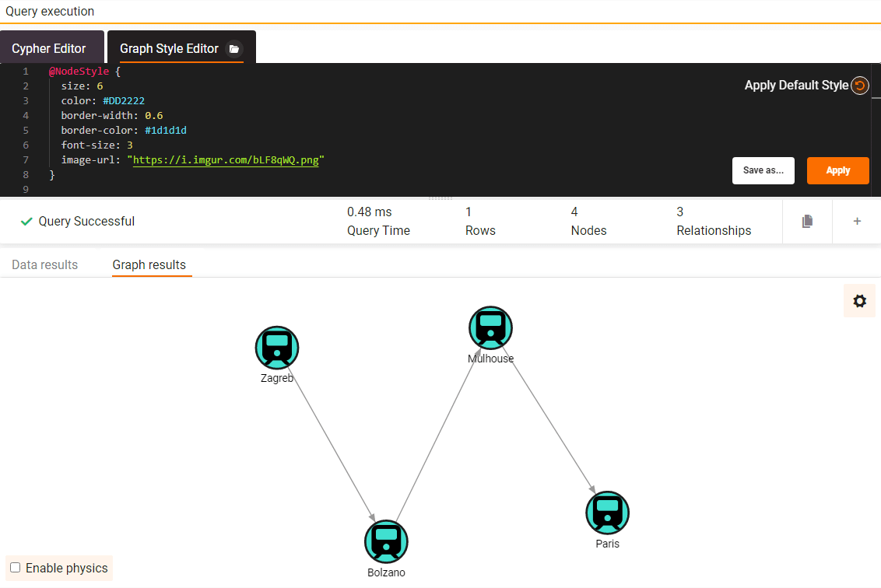Save the style with Save as button
Screen dimensions: 881x588
coord(763,170)
